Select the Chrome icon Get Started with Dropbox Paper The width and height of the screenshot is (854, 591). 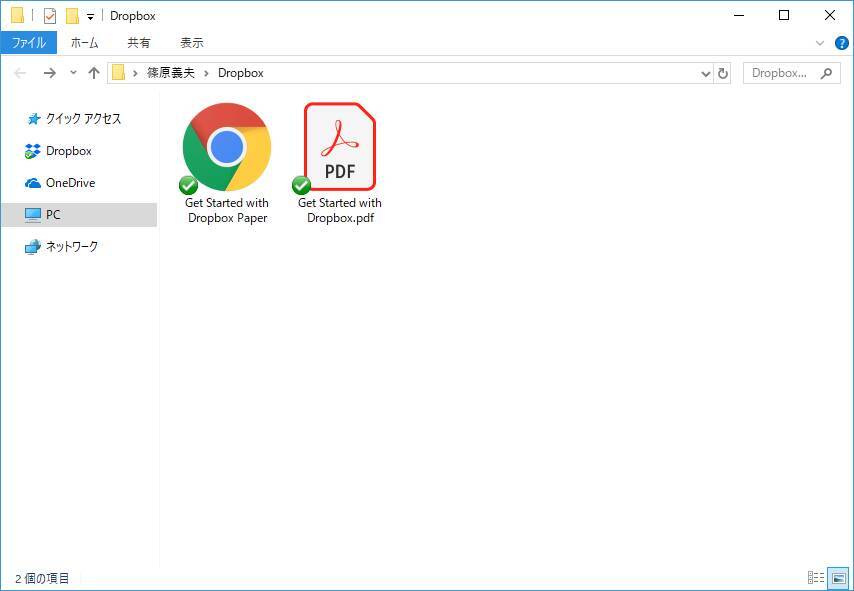click(227, 147)
